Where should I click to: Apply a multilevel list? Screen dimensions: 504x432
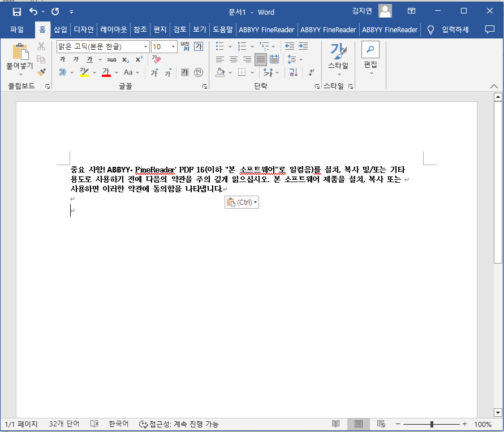click(x=264, y=46)
